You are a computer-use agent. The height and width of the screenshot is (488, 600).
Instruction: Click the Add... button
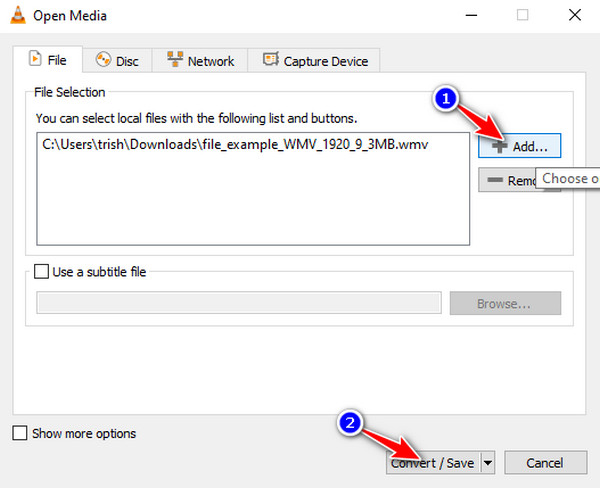coord(519,146)
